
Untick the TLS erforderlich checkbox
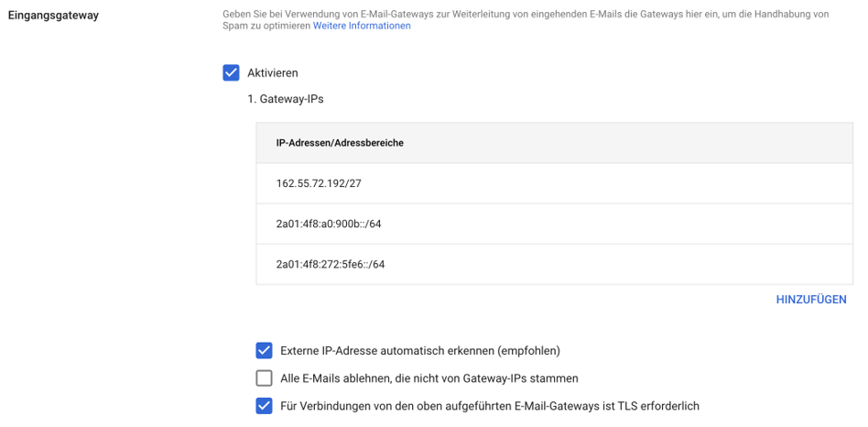(264, 406)
